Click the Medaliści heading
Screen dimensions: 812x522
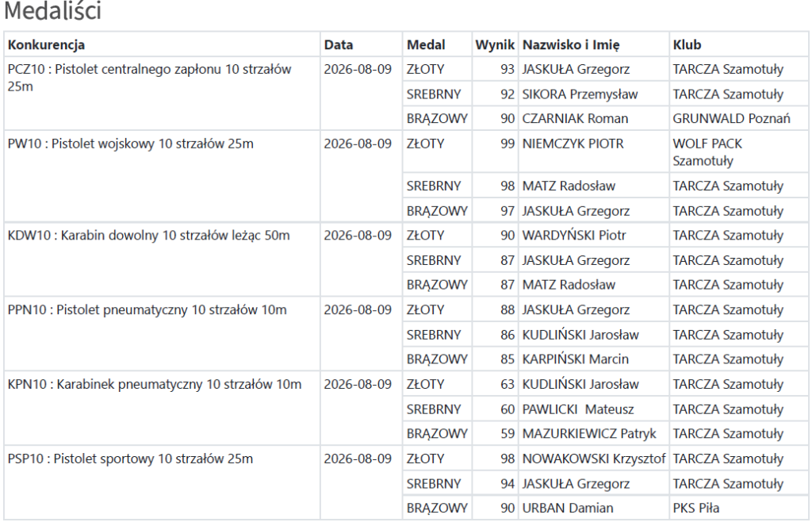[x=52, y=11]
